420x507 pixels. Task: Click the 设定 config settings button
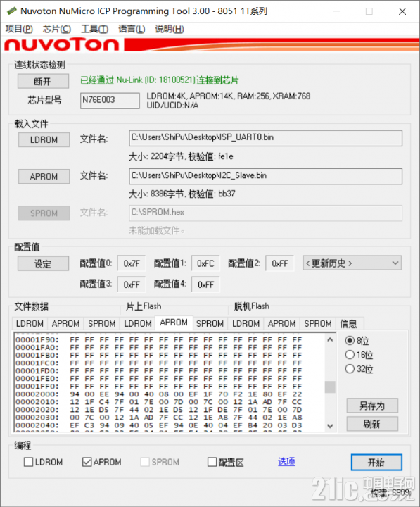coord(43,263)
